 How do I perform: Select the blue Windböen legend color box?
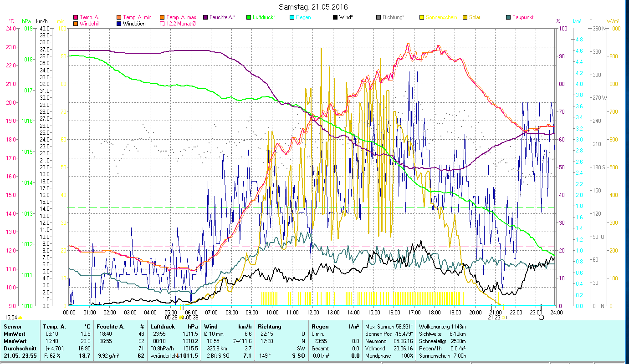[x=119, y=23]
